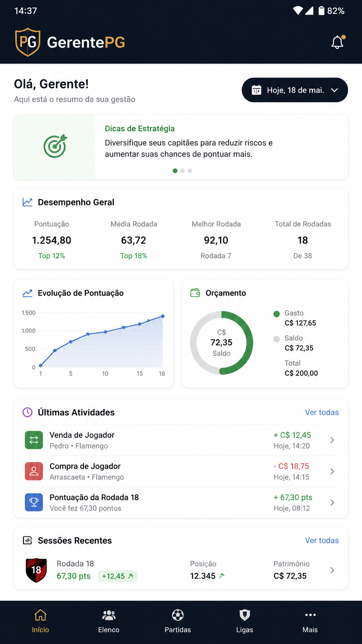Click the Total value C$ 200,00
Screen dimensions: 362x644
(301, 373)
